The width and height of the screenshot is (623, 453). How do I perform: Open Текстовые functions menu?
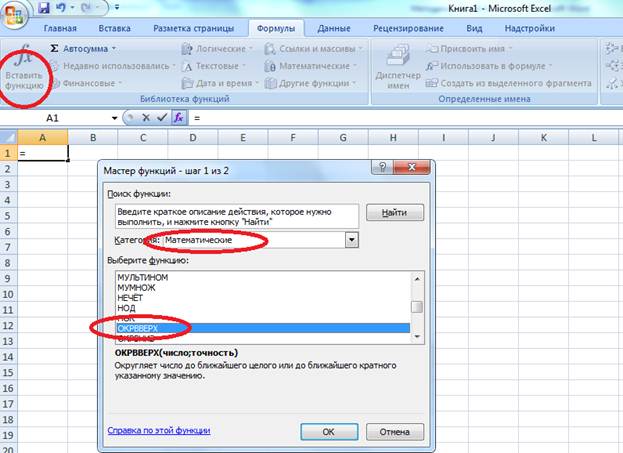[214, 66]
